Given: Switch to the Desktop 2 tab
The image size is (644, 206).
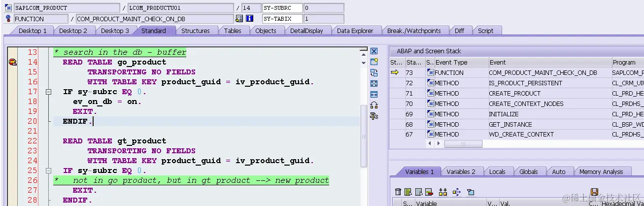Looking at the screenshot, I should pos(73,31).
